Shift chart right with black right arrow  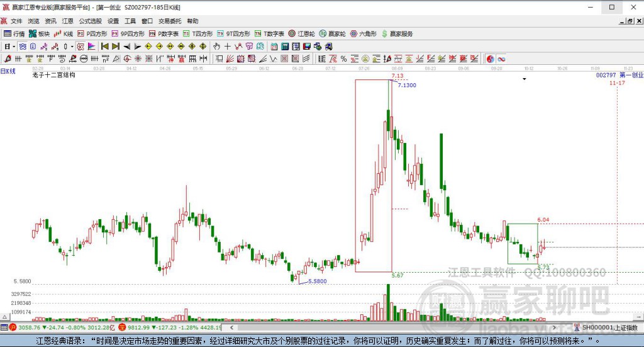tap(138, 47)
